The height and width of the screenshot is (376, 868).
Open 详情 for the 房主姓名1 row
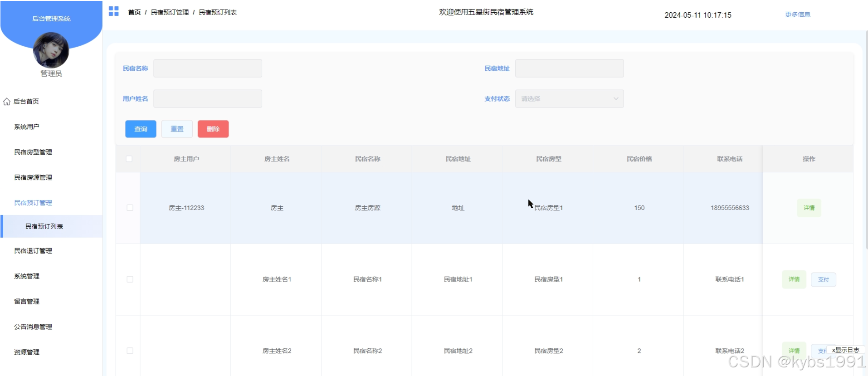coord(794,279)
